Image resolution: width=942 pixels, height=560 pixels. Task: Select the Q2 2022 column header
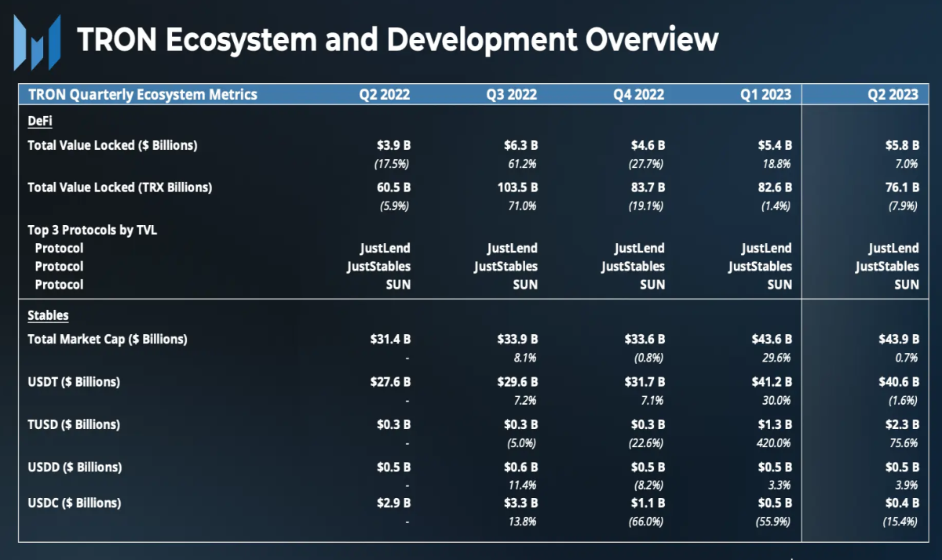point(385,94)
